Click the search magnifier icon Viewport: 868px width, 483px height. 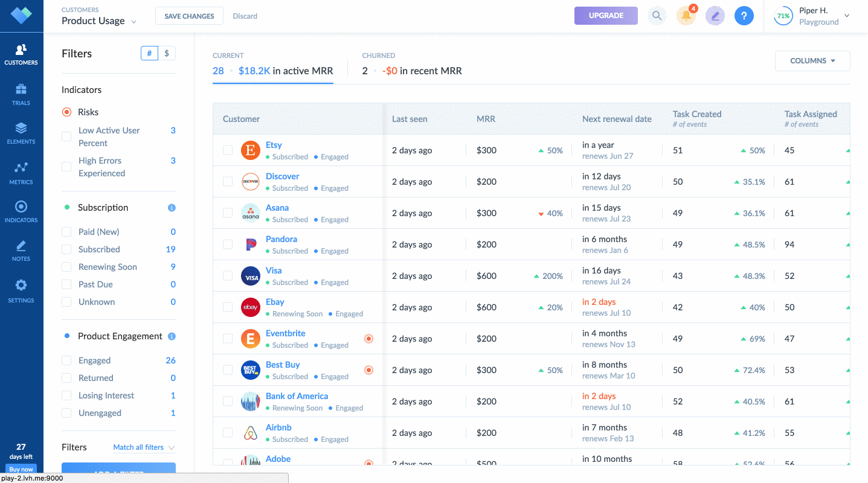[657, 16]
